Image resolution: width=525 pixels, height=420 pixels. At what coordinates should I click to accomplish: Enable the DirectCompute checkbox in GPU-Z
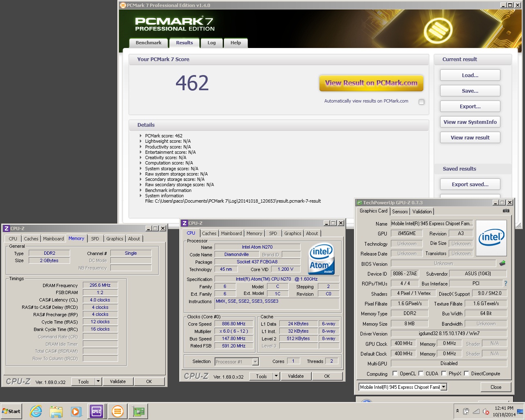pos(466,374)
